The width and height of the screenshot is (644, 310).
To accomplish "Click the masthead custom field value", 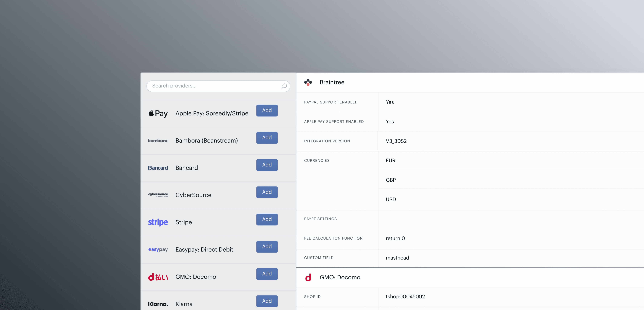I will [x=397, y=258].
